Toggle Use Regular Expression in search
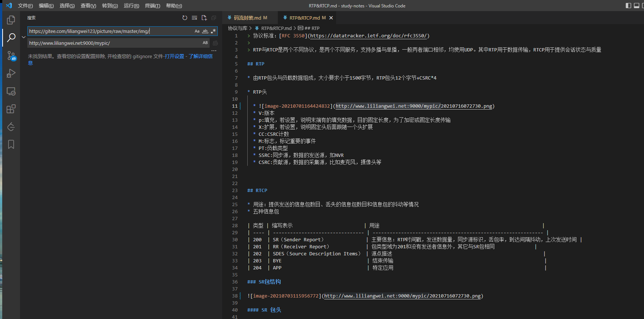The height and width of the screenshot is (319, 644). pos(213,31)
